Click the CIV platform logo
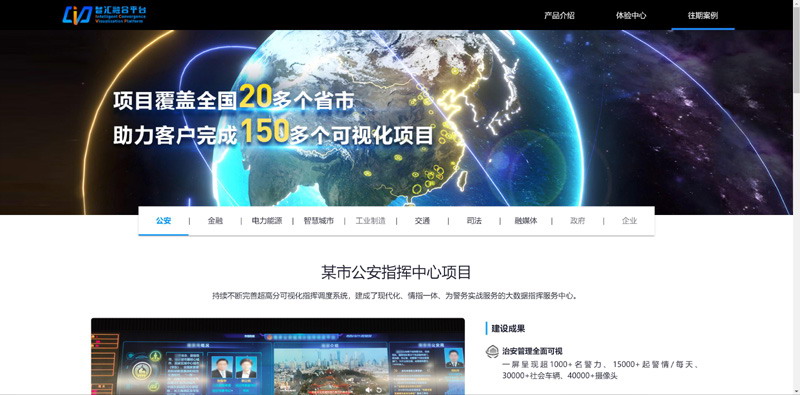The width and height of the screenshot is (800, 395). [x=105, y=15]
